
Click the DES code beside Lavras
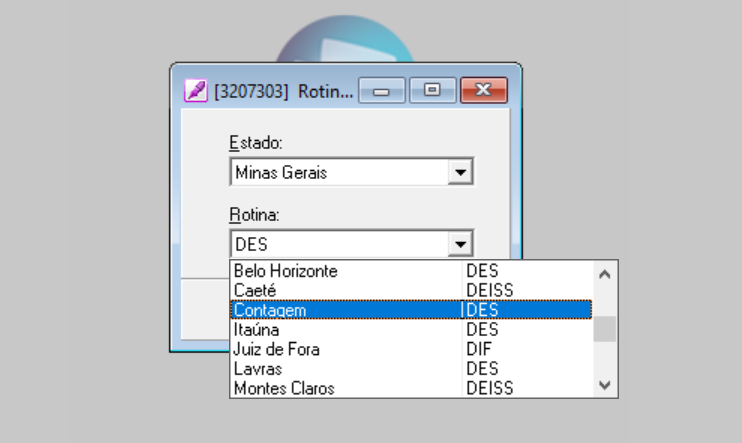tap(482, 369)
